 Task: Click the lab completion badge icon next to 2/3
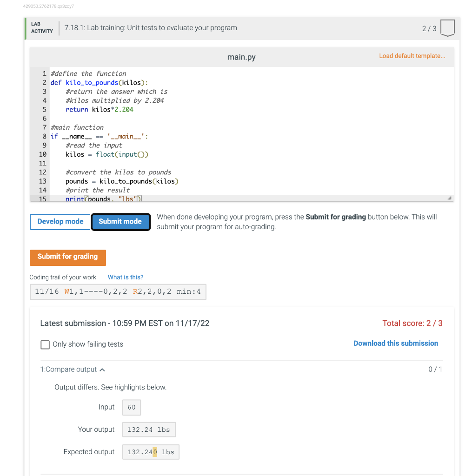(447, 28)
